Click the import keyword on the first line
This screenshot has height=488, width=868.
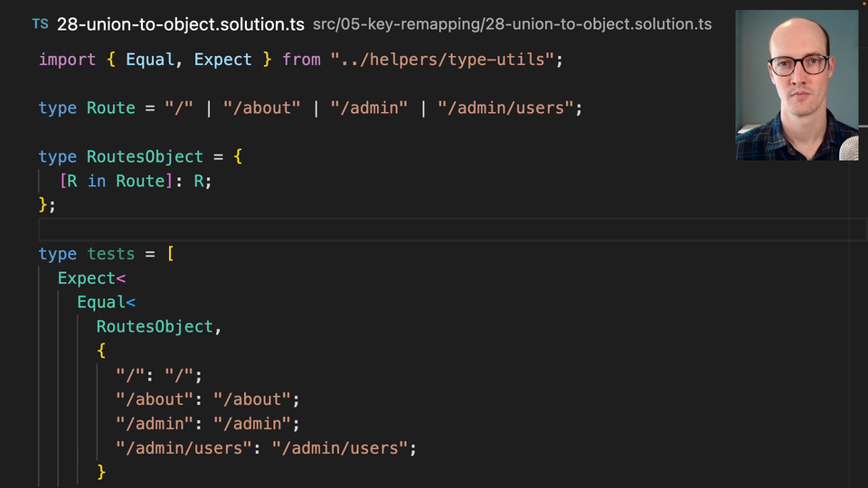(x=67, y=60)
